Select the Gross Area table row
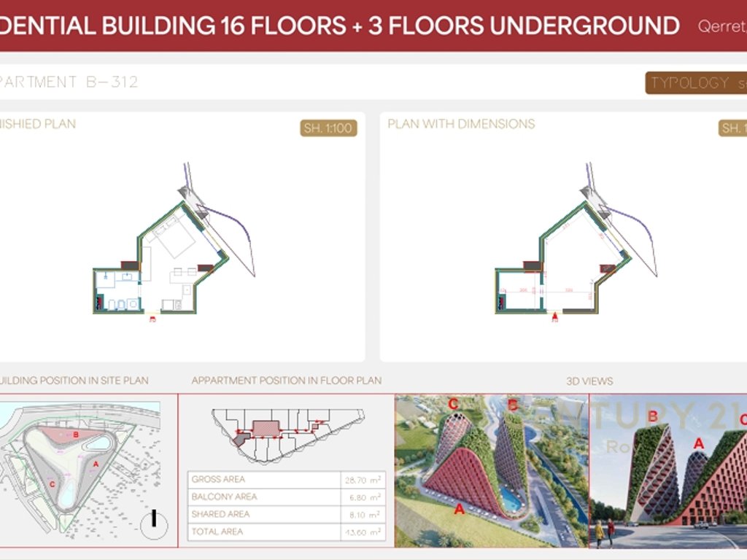 click(x=286, y=480)
